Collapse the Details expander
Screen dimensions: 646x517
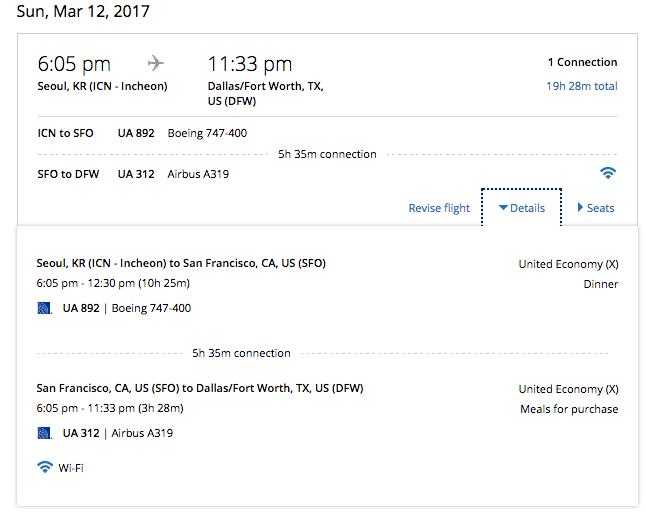click(521, 208)
